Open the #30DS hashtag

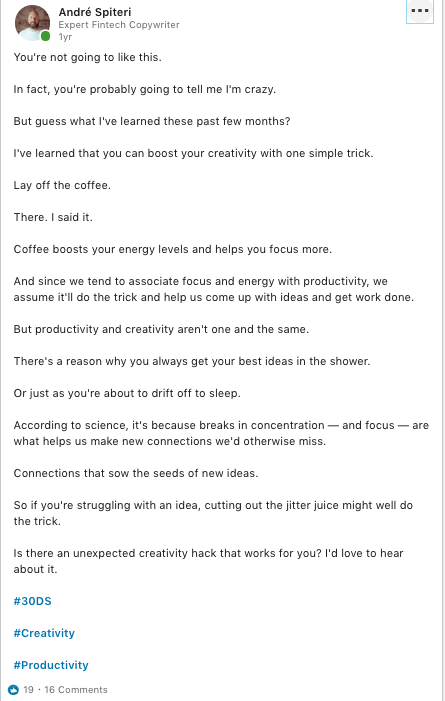[33, 601]
